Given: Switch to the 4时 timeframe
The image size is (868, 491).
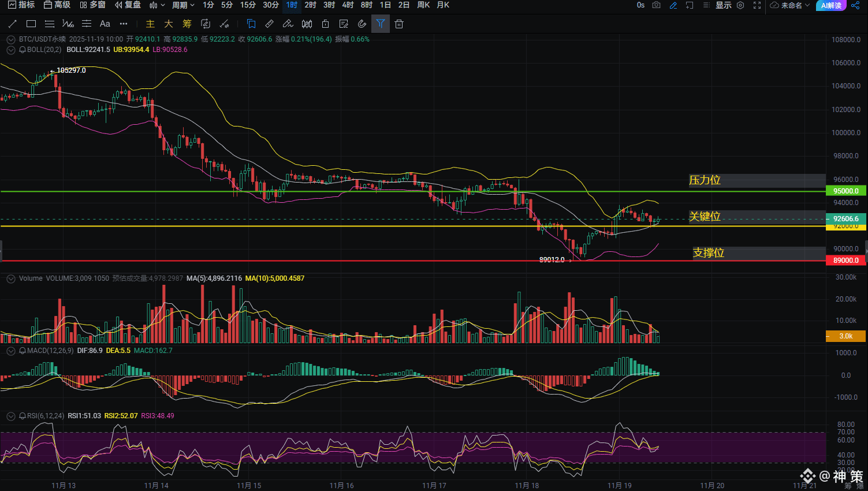Looking at the screenshot, I should 348,5.
